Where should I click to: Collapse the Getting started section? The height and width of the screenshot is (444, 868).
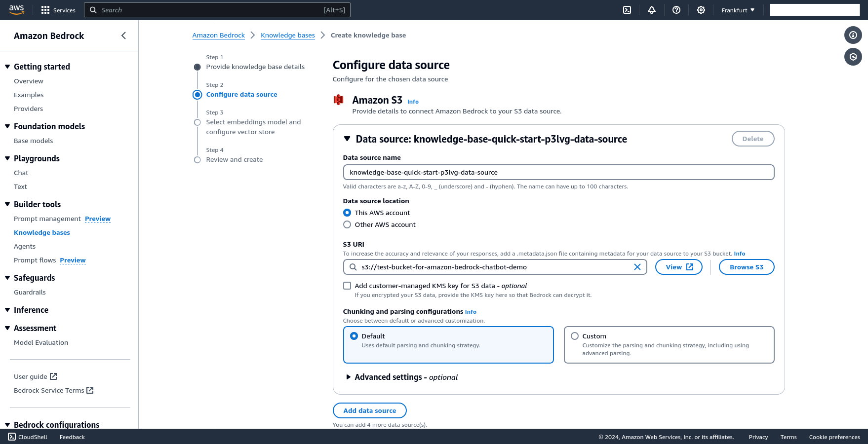(7, 67)
